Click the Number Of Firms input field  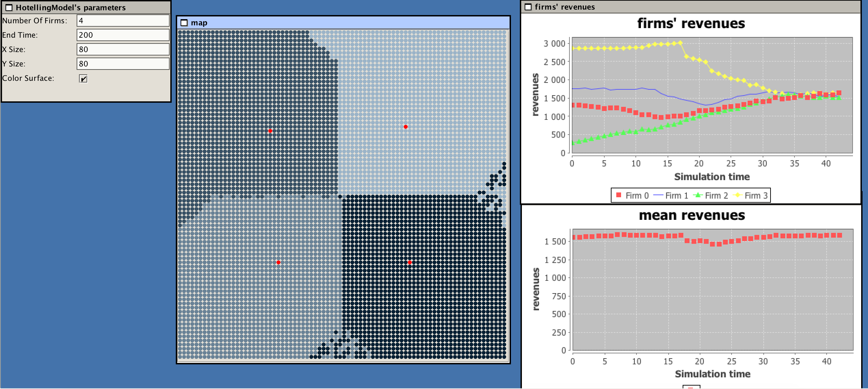[x=123, y=21]
